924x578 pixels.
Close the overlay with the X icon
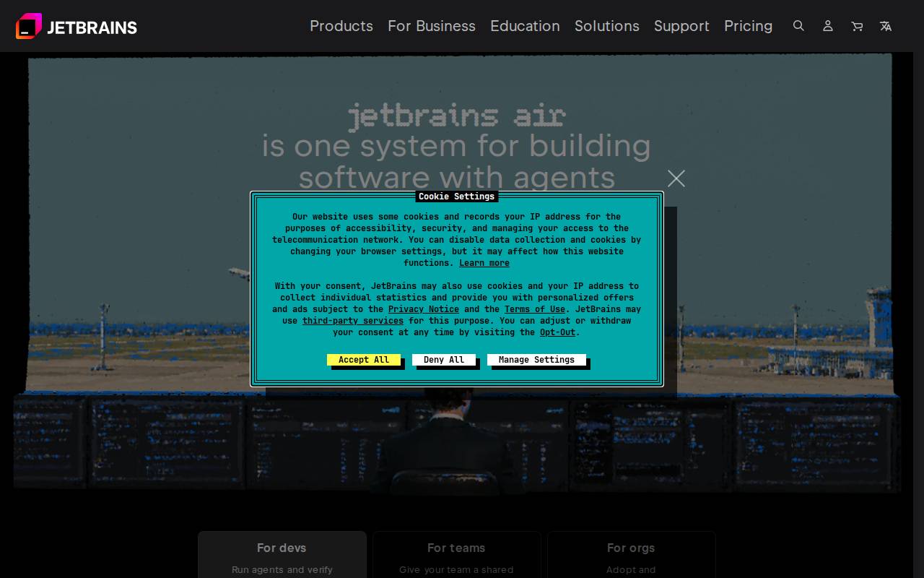click(676, 178)
